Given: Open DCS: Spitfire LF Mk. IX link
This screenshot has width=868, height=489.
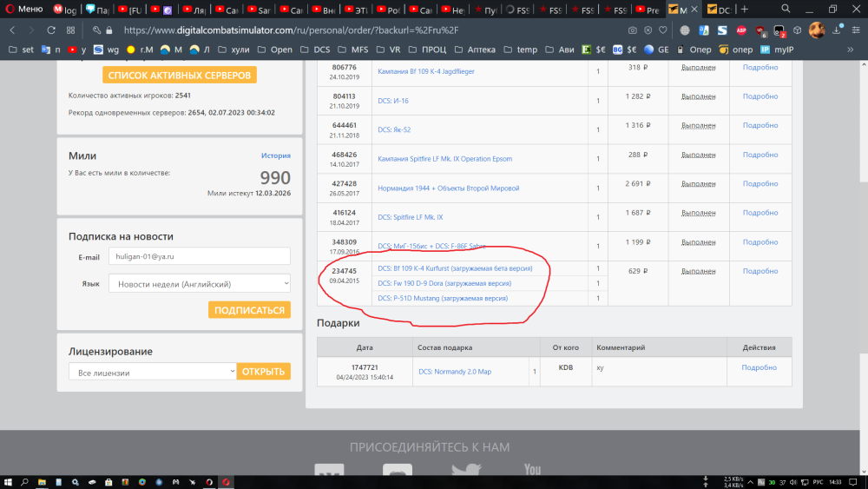Looking at the screenshot, I should pyautogui.click(x=411, y=217).
